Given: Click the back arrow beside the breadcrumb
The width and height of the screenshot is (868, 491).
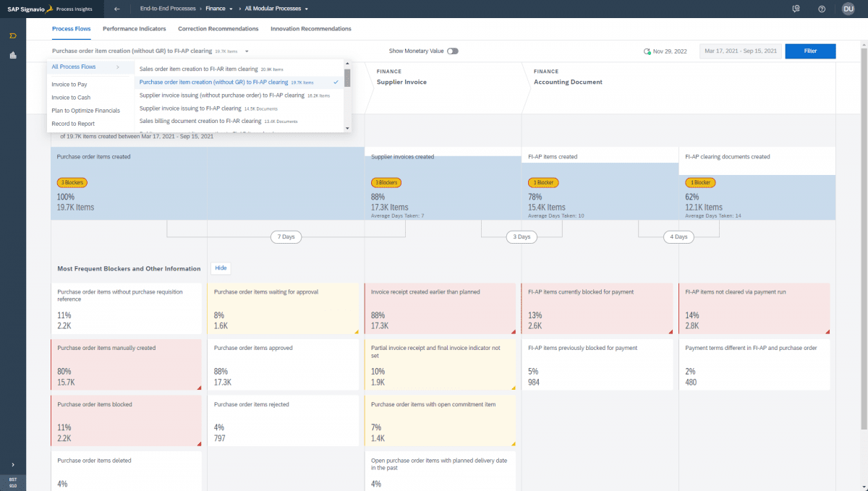Looking at the screenshot, I should click(x=118, y=9).
